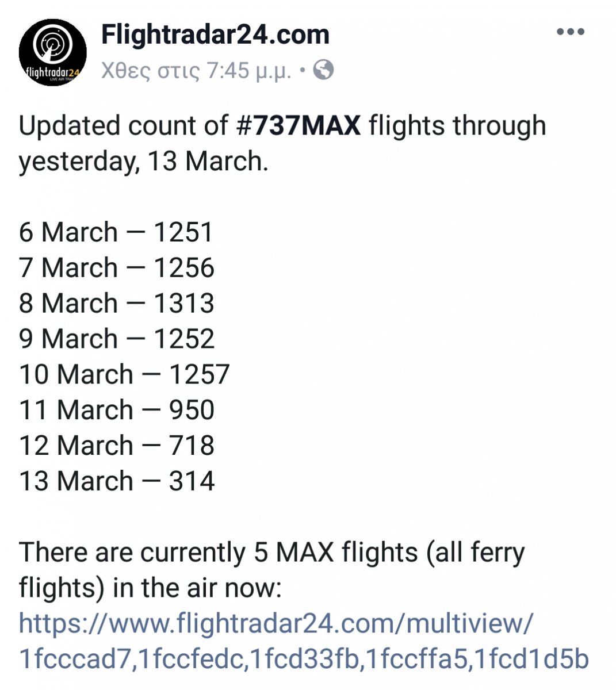Click the '13 March — 314' line
Image resolution: width=616 pixels, height=690 pixels.
point(117,481)
